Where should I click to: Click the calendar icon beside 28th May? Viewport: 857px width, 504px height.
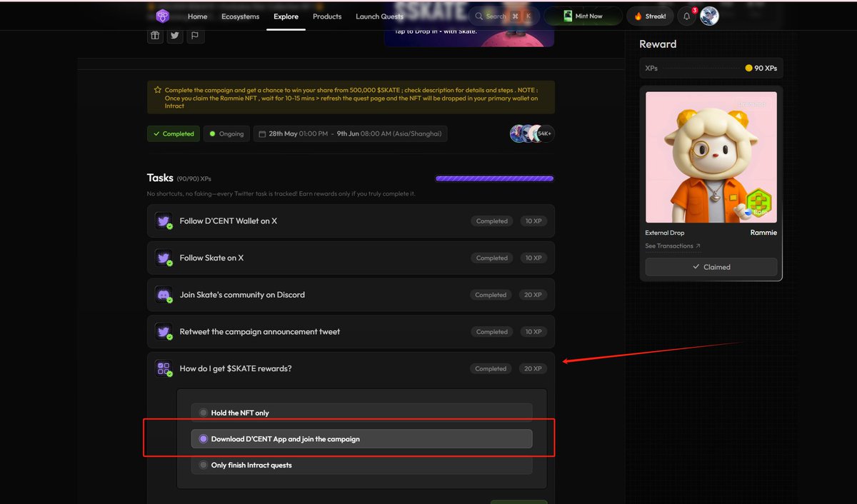262,133
